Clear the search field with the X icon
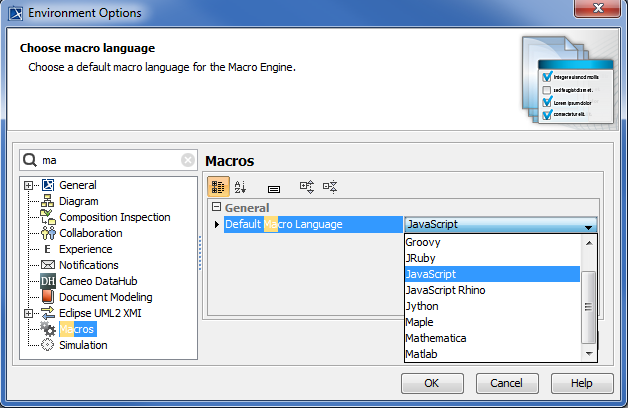This screenshot has height=408, width=628. click(x=188, y=160)
